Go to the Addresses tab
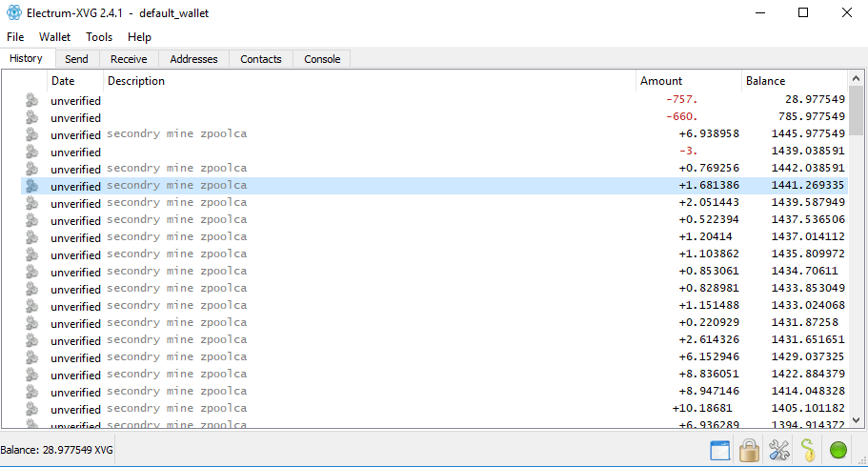The image size is (868, 467). [x=193, y=59]
